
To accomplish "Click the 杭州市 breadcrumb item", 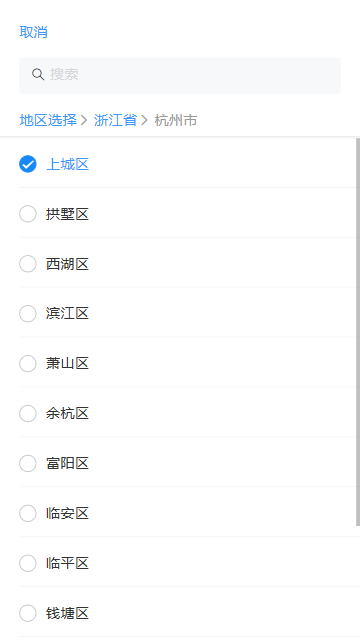I will click(176, 120).
